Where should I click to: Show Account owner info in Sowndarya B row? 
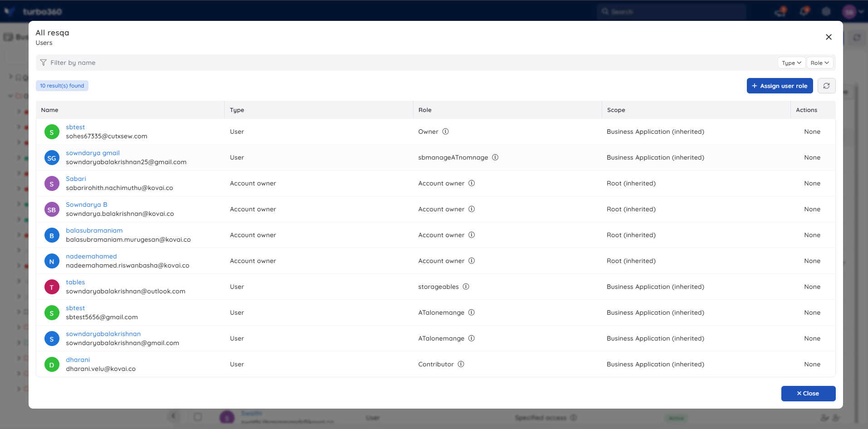point(471,209)
